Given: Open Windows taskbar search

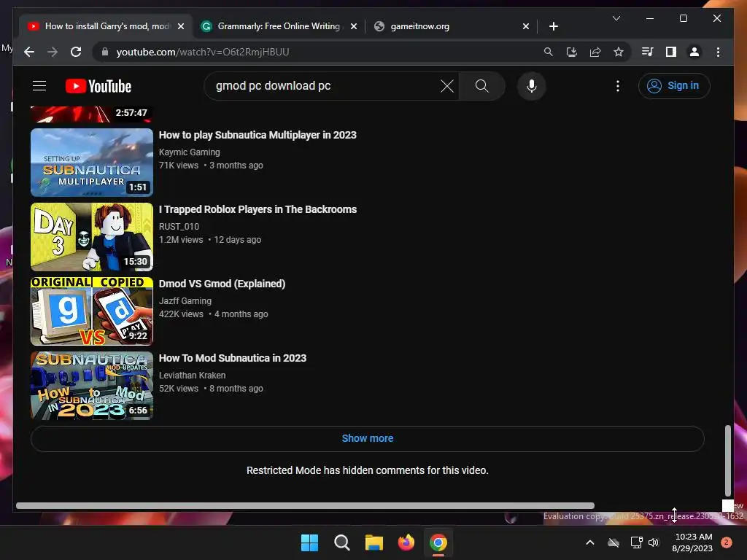Looking at the screenshot, I should coord(342,542).
